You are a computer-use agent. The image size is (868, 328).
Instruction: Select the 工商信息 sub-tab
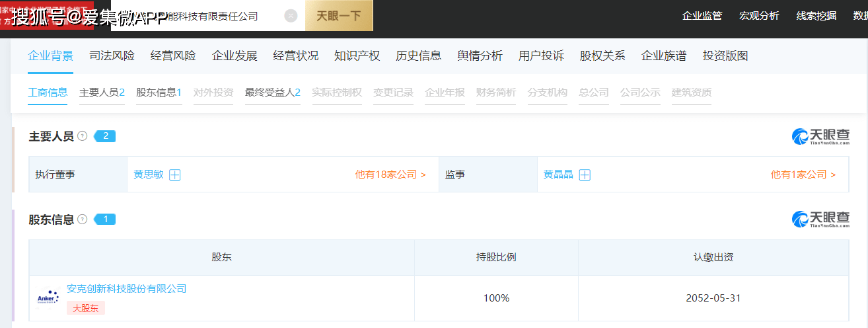48,93
